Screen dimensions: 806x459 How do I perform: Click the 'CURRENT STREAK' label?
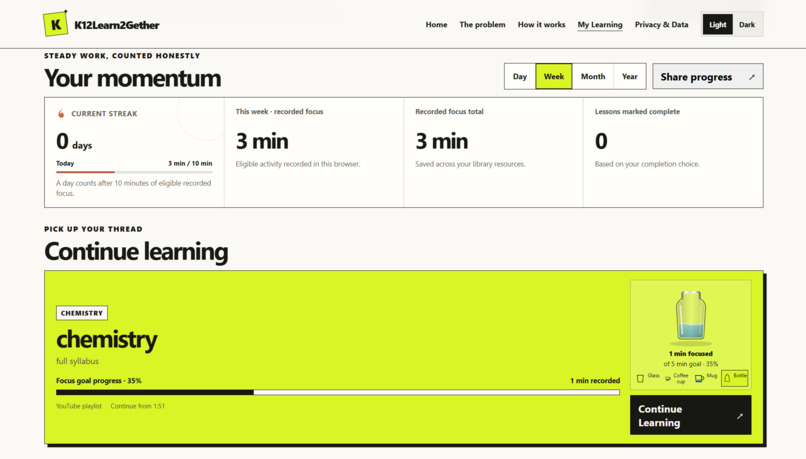point(104,114)
